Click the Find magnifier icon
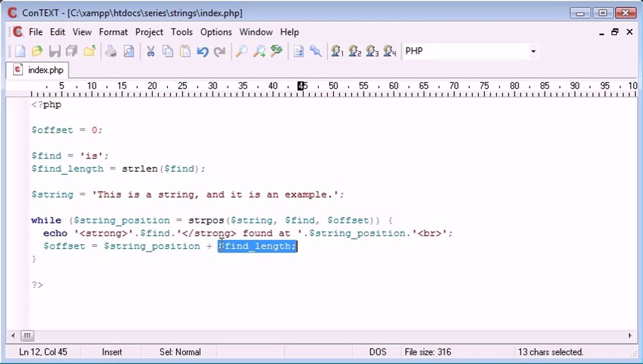 coord(242,51)
